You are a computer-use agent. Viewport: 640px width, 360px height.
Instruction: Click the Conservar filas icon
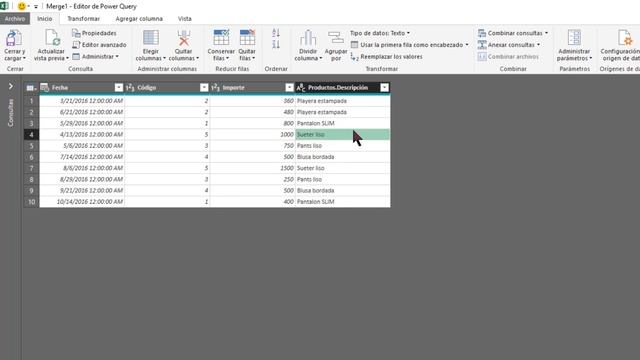[221, 38]
